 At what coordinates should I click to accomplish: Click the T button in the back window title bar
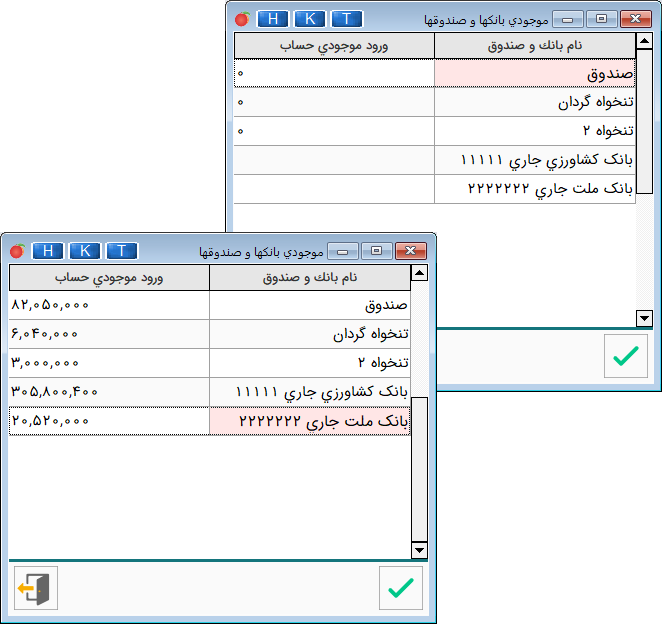tap(346, 18)
